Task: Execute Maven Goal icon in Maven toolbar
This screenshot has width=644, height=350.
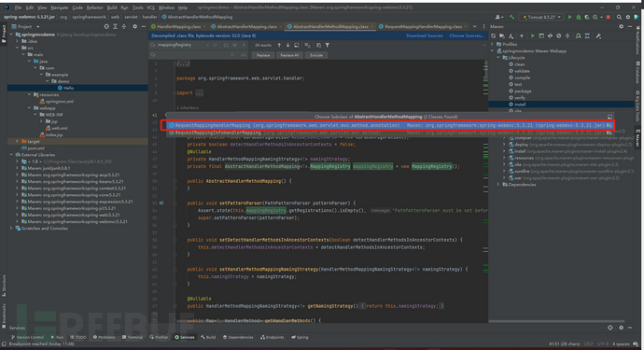Action: pos(541,35)
